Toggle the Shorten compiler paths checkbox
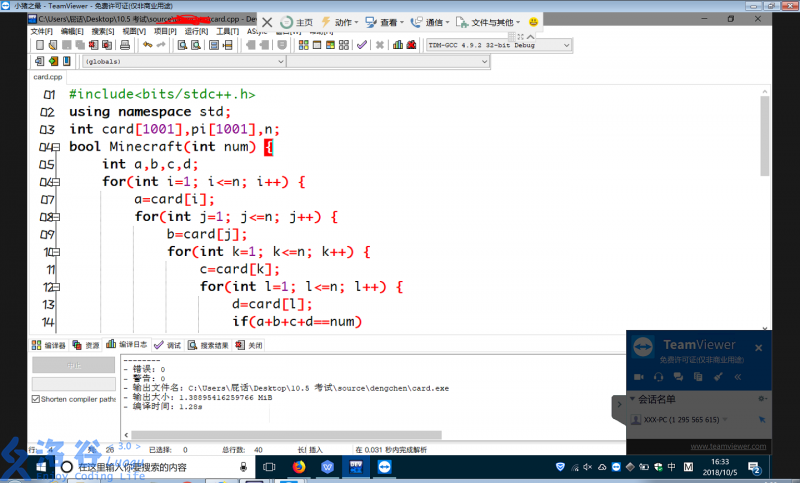The width and height of the screenshot is (800, 483). [36, 399]
